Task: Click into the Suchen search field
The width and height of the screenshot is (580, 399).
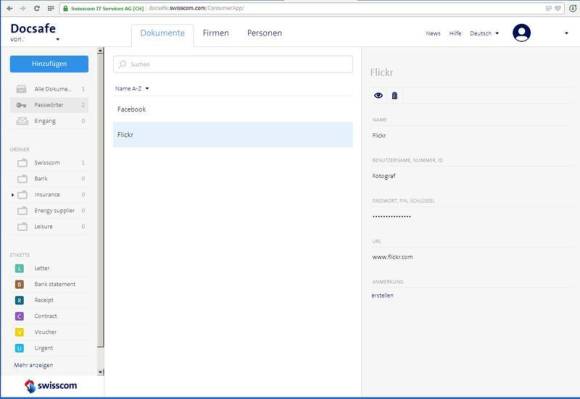Action: click(x=233, y=64)
